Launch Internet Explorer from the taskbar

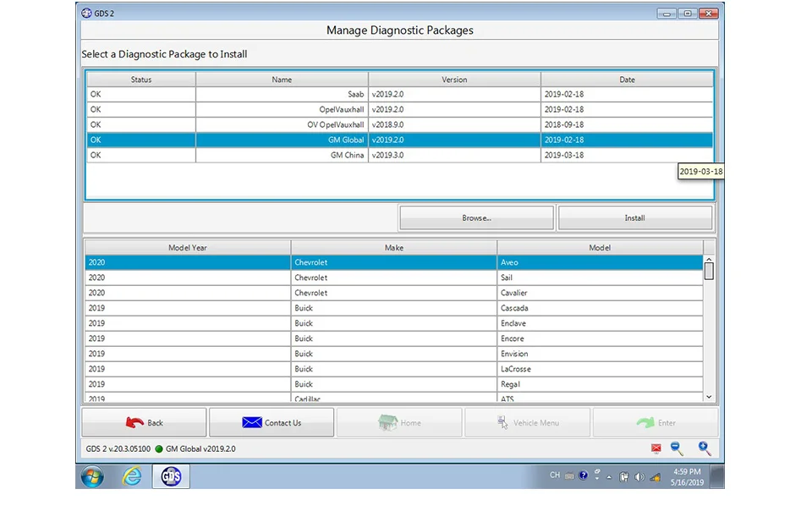132,476
